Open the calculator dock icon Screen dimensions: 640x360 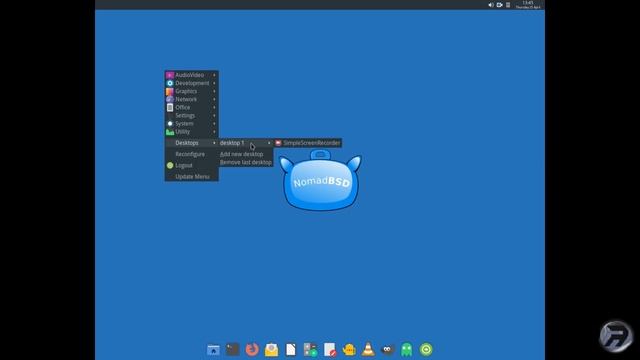pyautogui.click(x=310, y=349)
